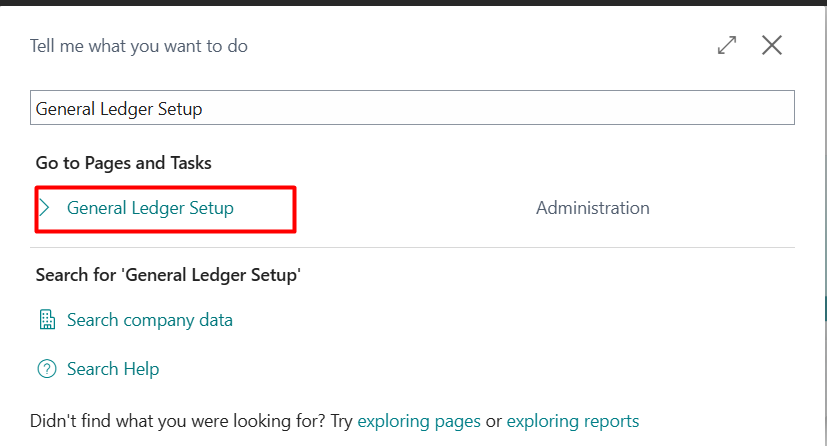
Task: Click the chevron beside General Ledger Setup result
Action: [45, 208]
